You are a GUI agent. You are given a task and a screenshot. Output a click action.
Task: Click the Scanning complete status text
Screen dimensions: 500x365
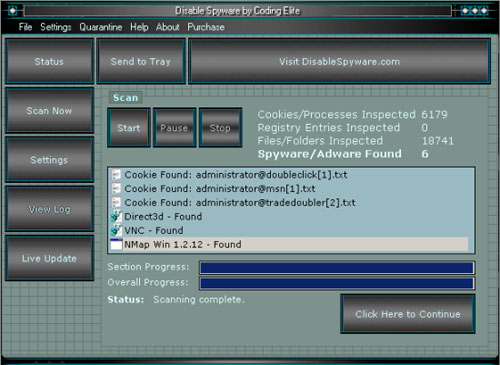pyautogui.click(x=199, y=300)
